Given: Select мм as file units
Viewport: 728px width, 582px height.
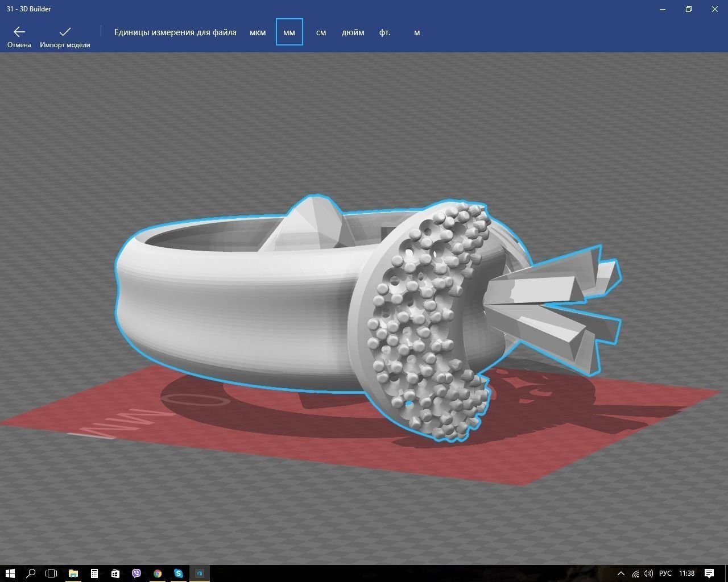Looking at the screenshot, I should (x=289, y=32).
